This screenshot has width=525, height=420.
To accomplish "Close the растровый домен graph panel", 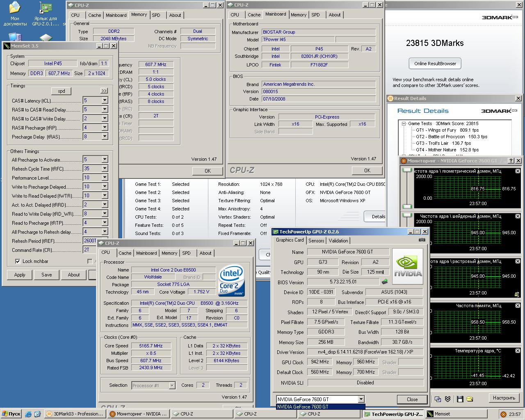I will click(518, 261).
